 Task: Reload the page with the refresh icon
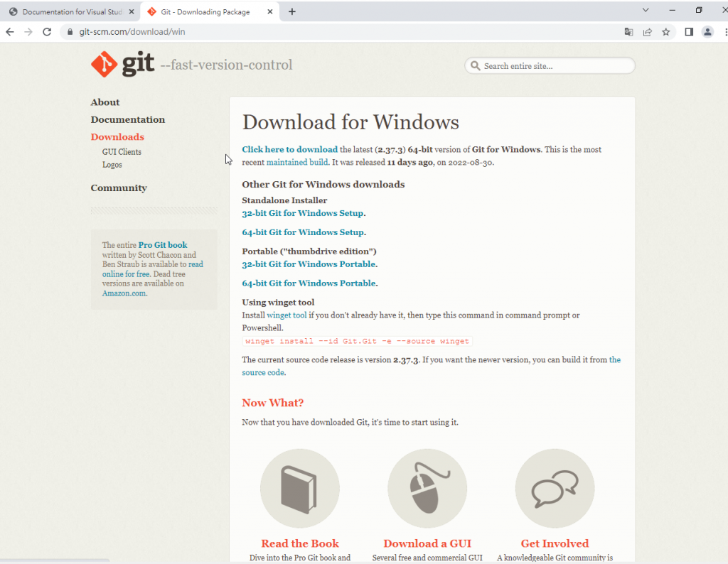click(x=47, y=31)
